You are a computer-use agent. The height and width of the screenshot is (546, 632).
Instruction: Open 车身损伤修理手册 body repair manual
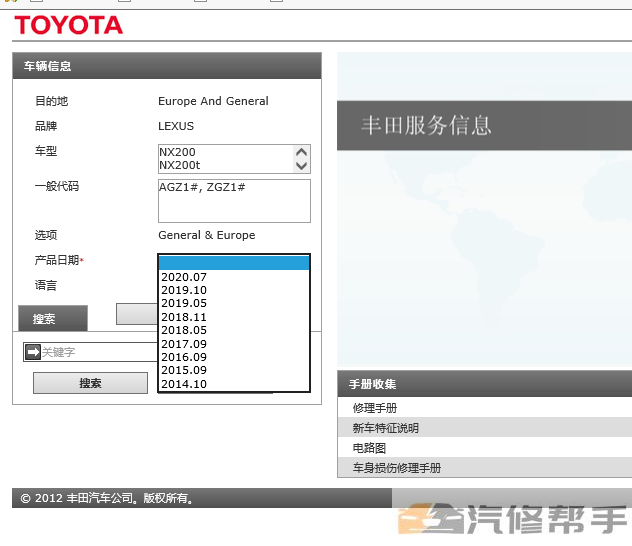pyautogui.click(x=397, y=467)
